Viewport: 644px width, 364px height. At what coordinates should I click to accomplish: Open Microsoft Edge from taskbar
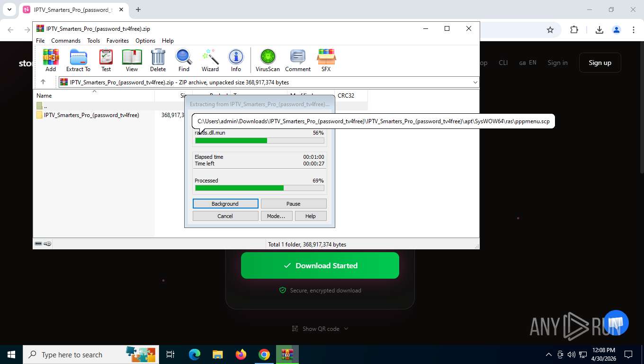coord(194,355)
